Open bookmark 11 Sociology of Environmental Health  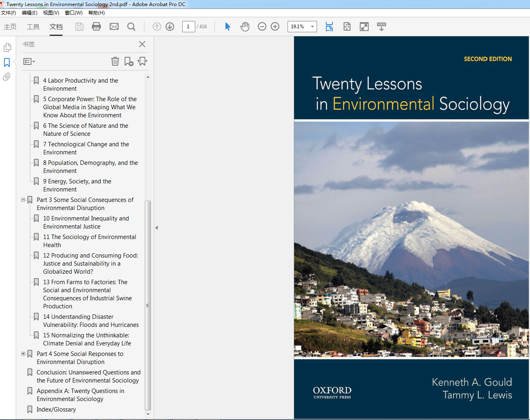click(x=90, y=241)
